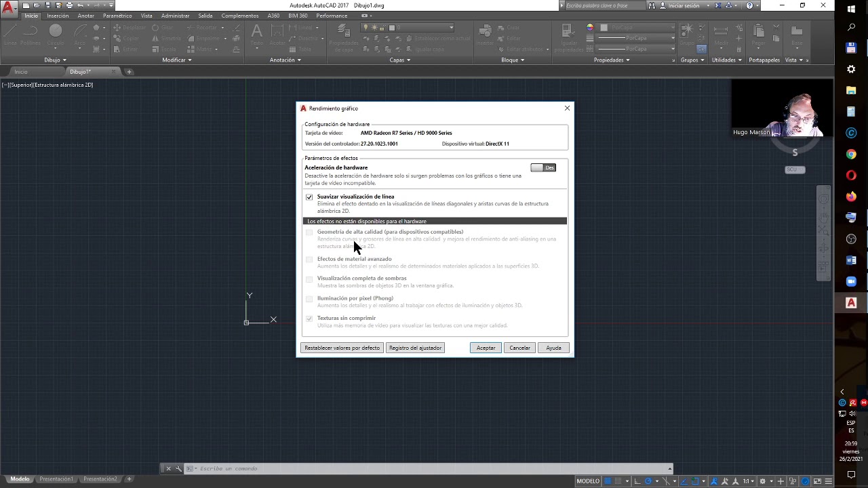Click the binoculars search icon in title bar
The width and height of the screenshot is (868, 488).
click(652, 5)
